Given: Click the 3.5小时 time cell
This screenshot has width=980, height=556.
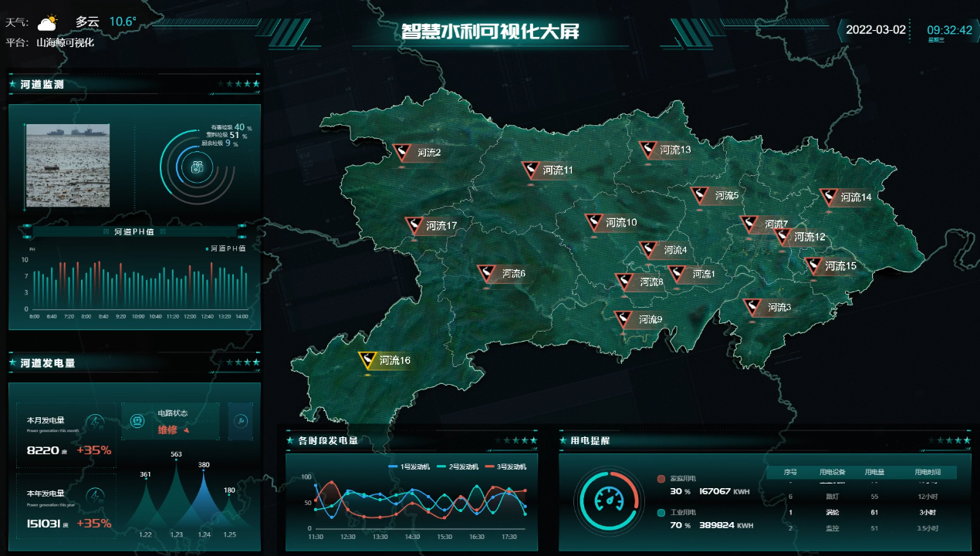Looking at the screenshot, I should point(928,528).
